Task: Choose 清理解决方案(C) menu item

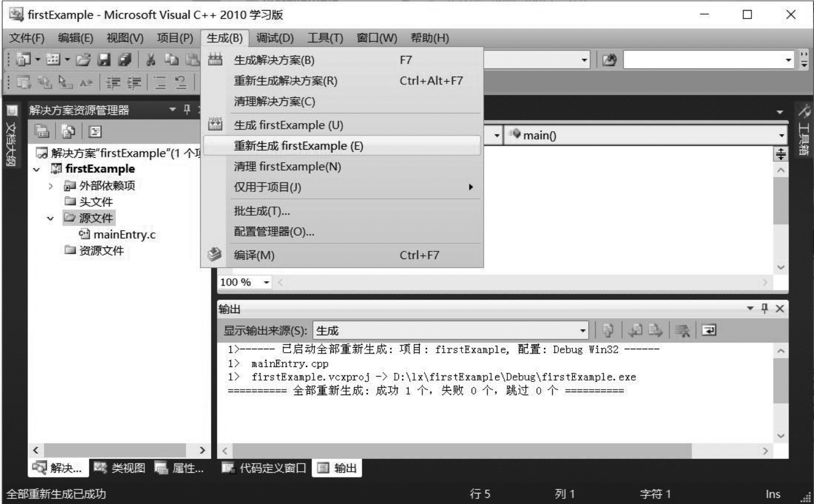Action: 342,101
